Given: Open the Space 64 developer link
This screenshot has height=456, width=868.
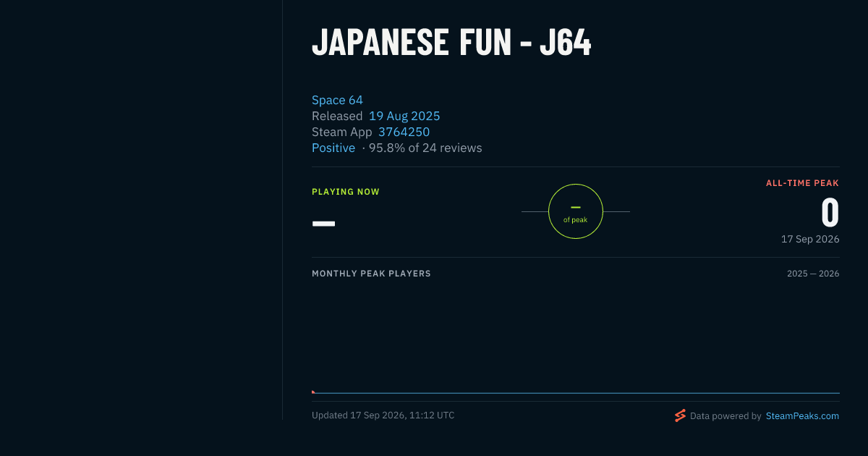Looking at the screenshot, I should [x=337, y=100].
